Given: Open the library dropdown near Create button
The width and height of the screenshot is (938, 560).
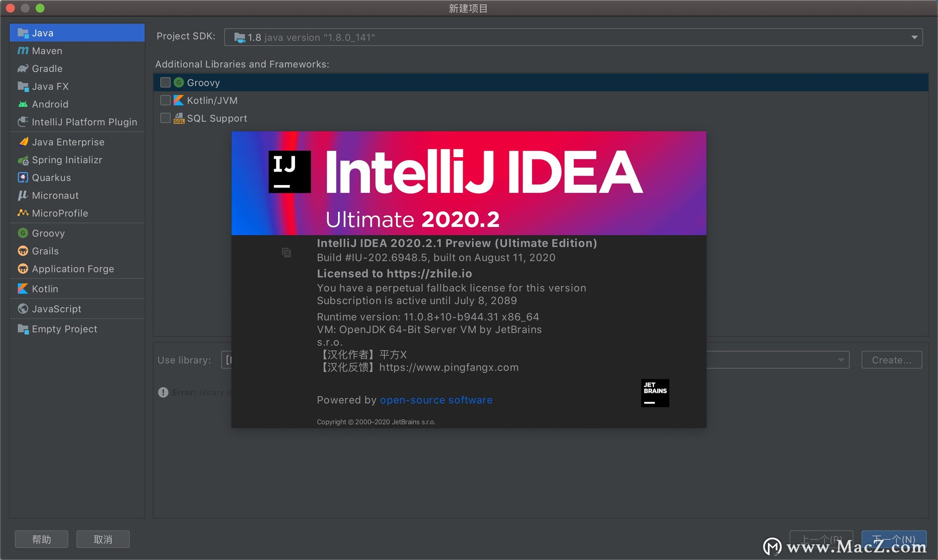Looking at the screenshot, I should (x=840, y=360).
